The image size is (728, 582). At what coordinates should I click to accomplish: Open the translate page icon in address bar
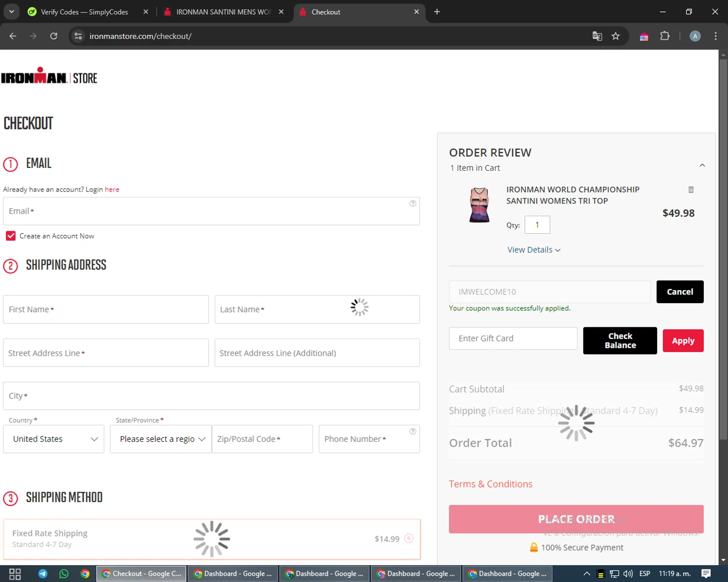(597, 36)
